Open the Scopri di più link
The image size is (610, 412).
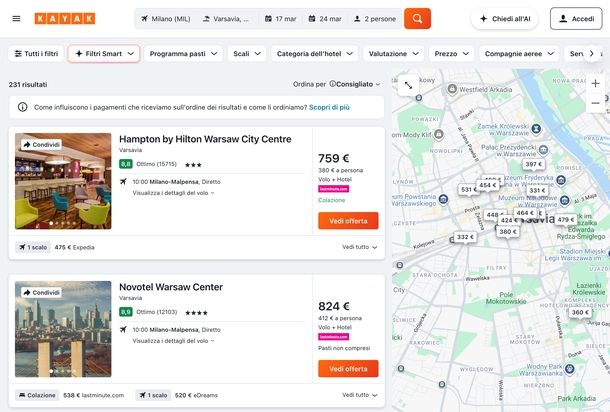tap(329, 107)
